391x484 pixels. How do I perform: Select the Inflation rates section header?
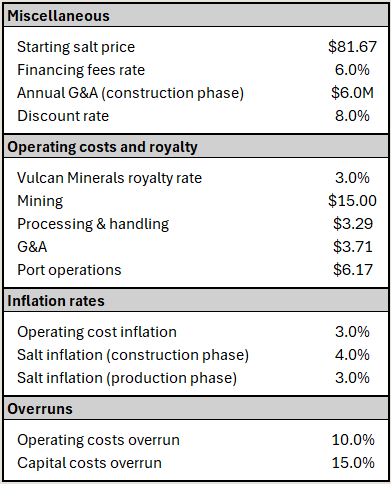click(195, 301)
